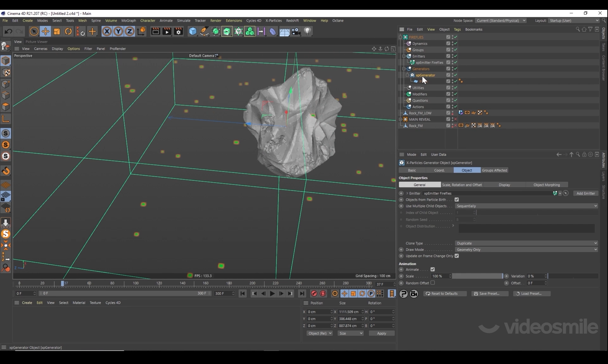The width and height of the screenshot is (608, 364).
Task: Open the Draw Mode dropdown
Action: pyautogui.click(x=526, y=250)
